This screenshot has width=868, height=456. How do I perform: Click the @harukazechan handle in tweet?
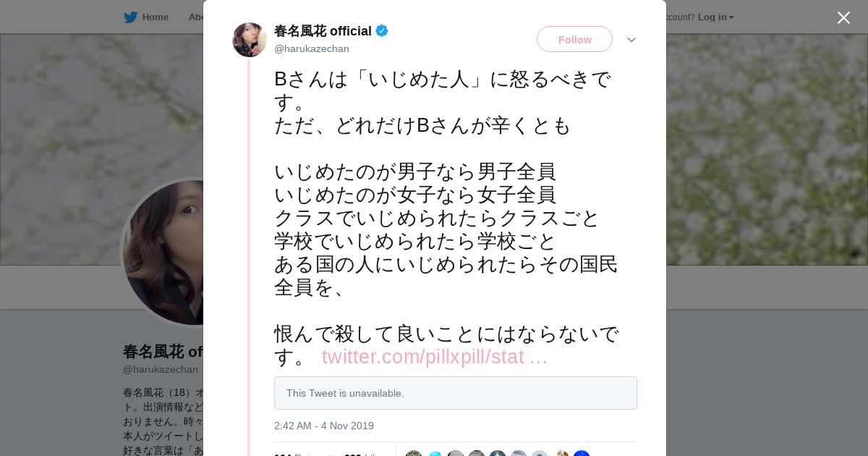pos(312,49)
